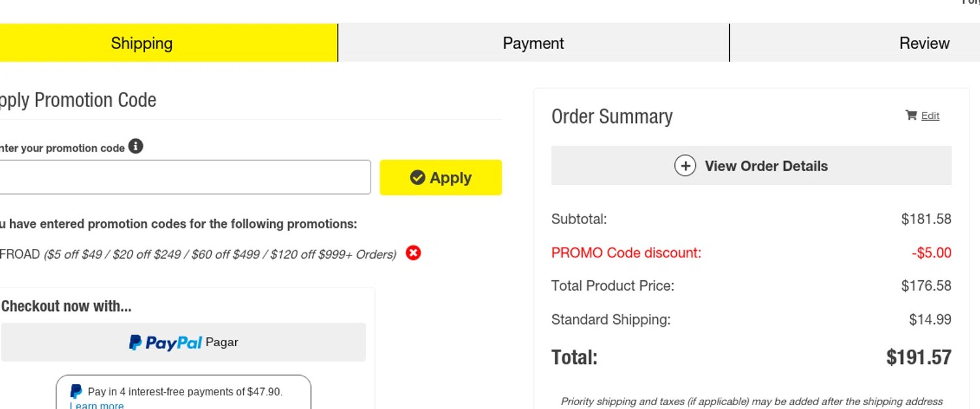Open the Review step tab
980x409 pixels.
[924, 43]
